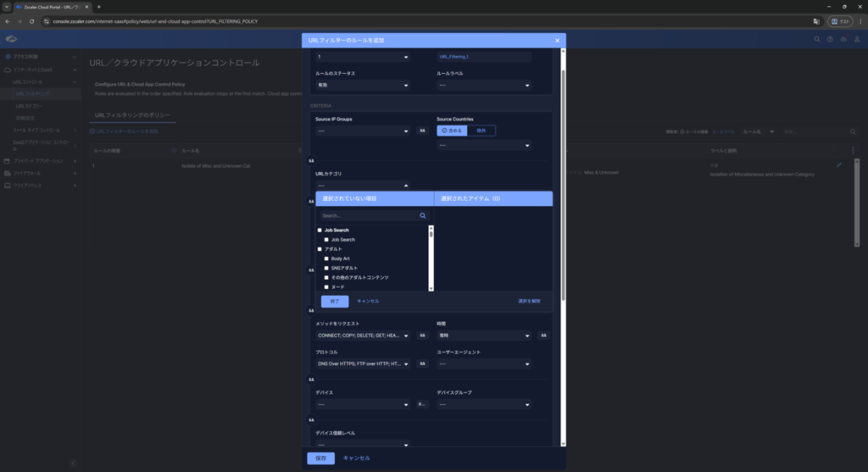Reload the page with browser refresh icon
868x472 pixels.
tap(31, 20)
